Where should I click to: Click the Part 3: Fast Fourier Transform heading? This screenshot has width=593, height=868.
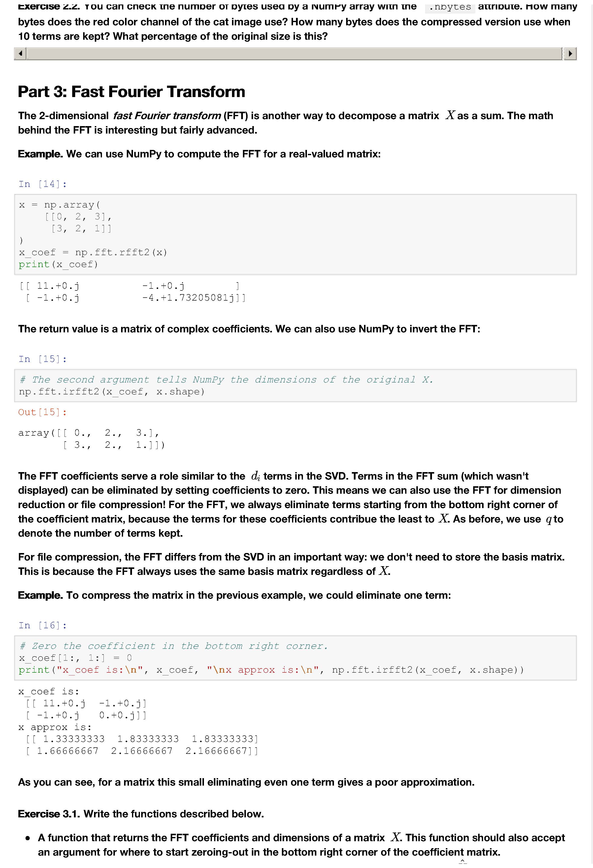click(132, 92)
